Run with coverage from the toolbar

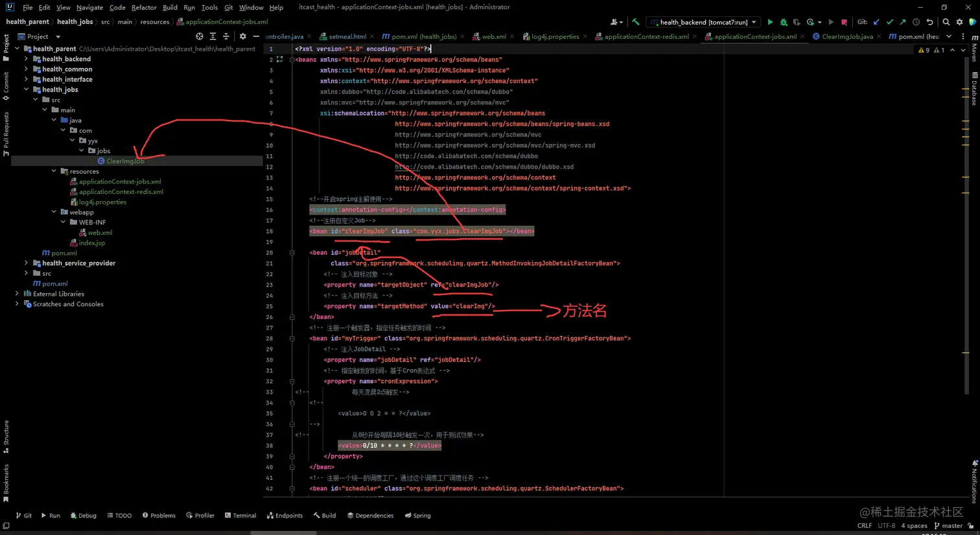(x=797, y=22)
